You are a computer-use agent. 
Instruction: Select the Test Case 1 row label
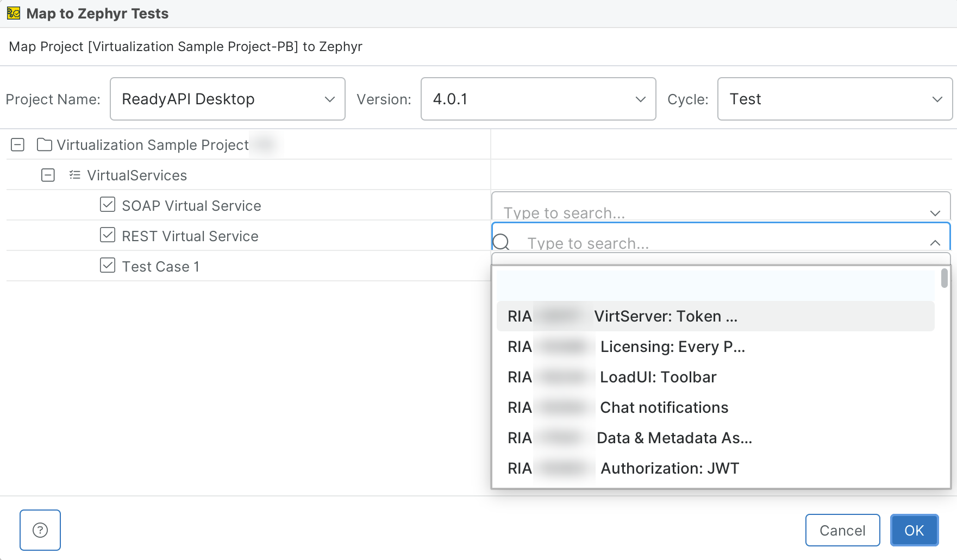click(x=161, y=267)
